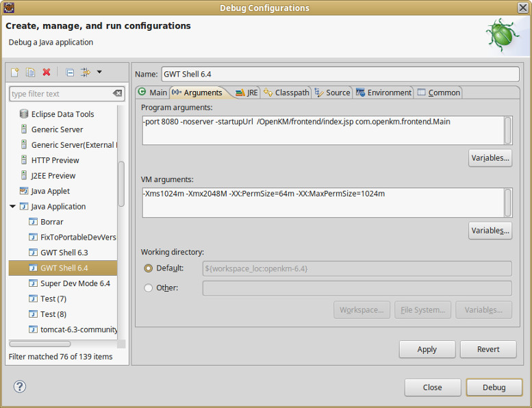Click the configuration tree vertical scrollbar
This screenshot has height=408, width=532.
tap(121, 184)
